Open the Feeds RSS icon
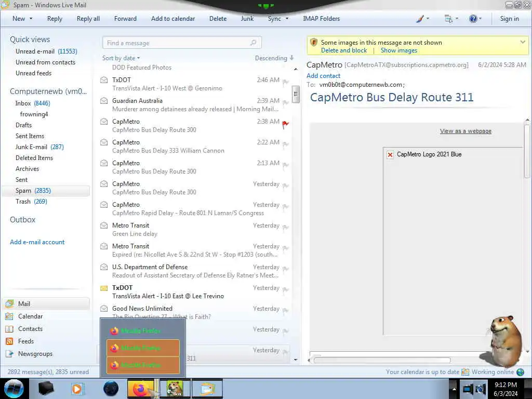532x399 pixels. tap(9, 341)
